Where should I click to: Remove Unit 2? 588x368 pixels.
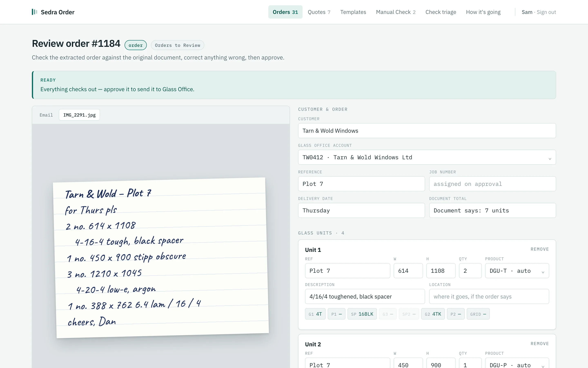[x=540, y=344]
